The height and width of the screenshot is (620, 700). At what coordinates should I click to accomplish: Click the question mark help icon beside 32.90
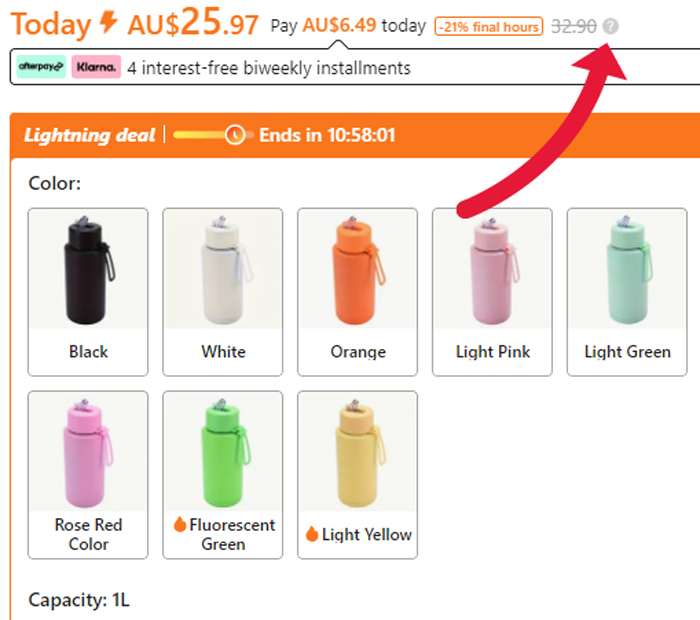611,27
